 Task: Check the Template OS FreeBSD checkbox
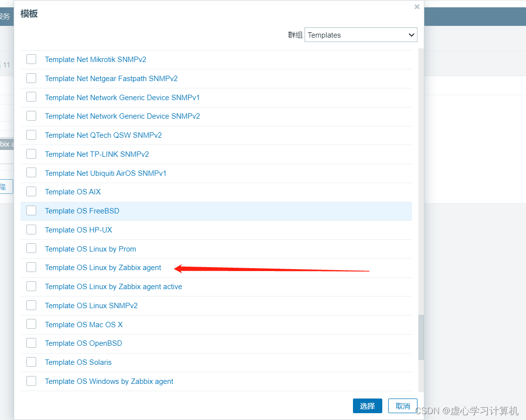tap(31, 211)
